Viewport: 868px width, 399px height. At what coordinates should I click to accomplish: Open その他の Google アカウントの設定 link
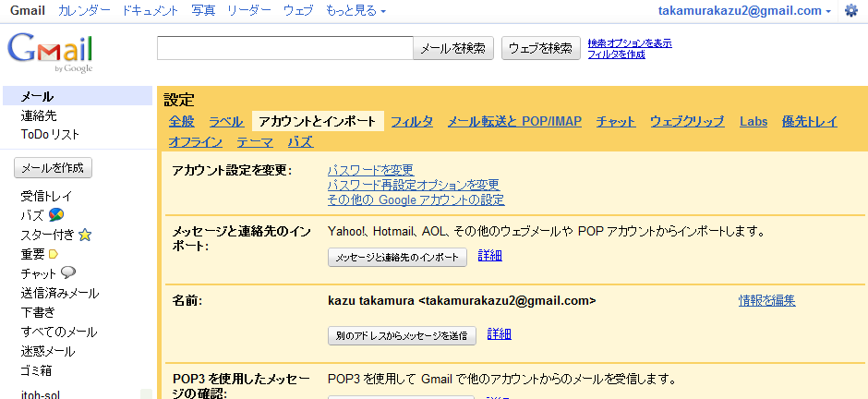pyautogui.click(x=416, y=199)
